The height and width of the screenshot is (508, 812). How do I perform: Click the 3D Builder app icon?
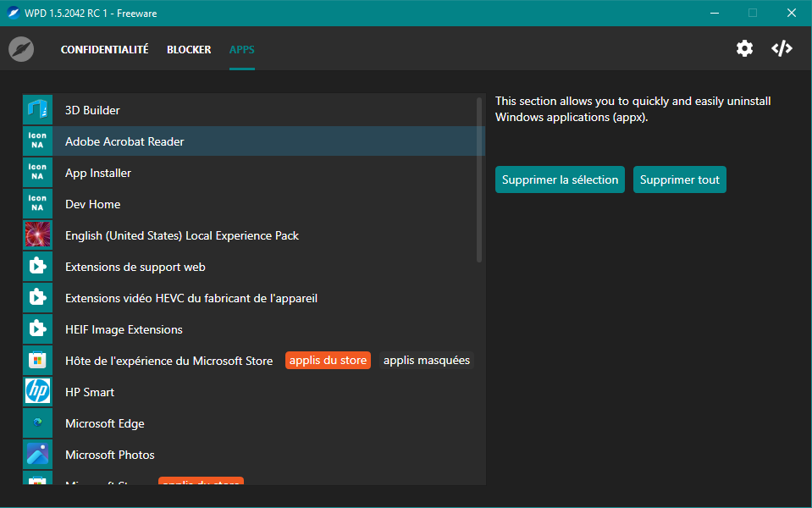click(x=37, y=110)
